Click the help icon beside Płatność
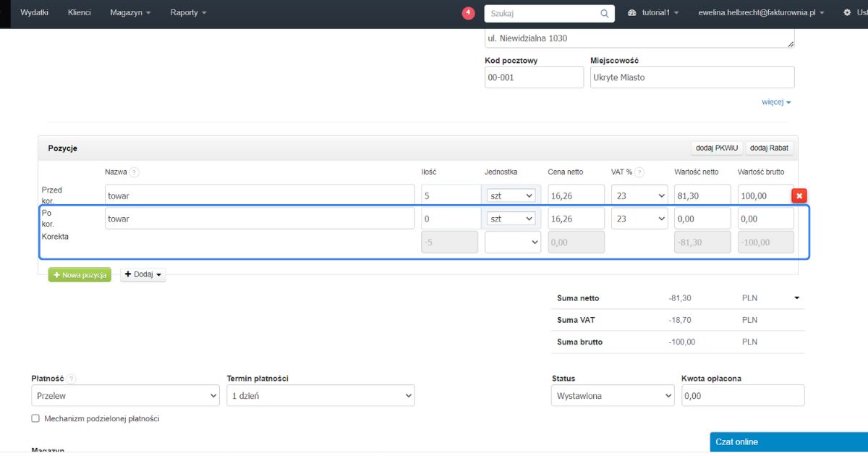This screenshot has height=456, width=868. pyautogui.click(x=72, y=379)
